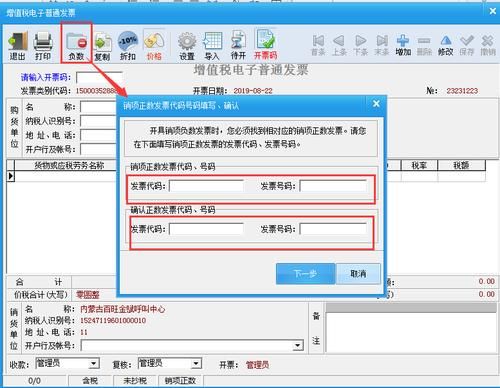Click 发票代码 field under 确认正数发票代码
Screen dimensions: 500x388
coord(206,229)
